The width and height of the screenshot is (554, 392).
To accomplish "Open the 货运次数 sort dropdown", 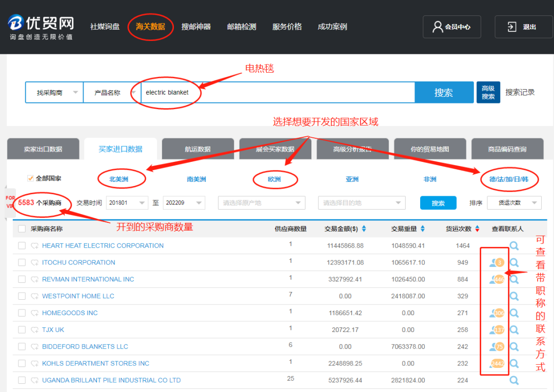I will pos(514,203).
